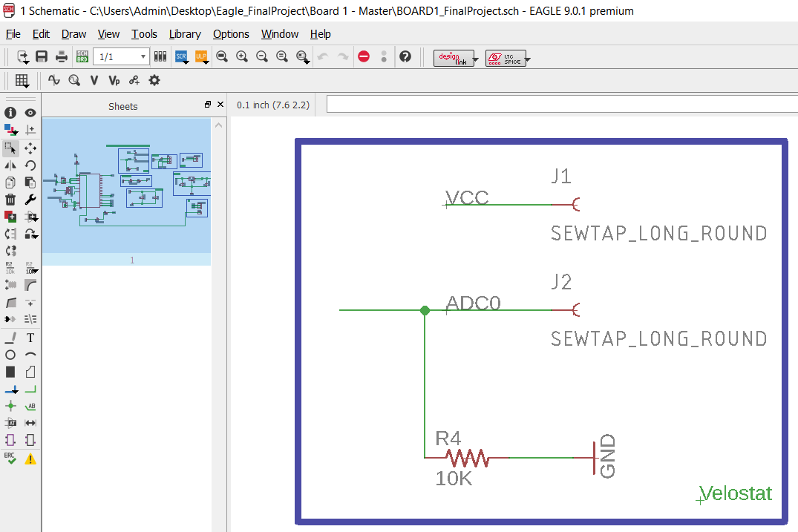This screenshot has height=532, width=798.
Task: Select the Mark origin tool
Action: (30, 130)
